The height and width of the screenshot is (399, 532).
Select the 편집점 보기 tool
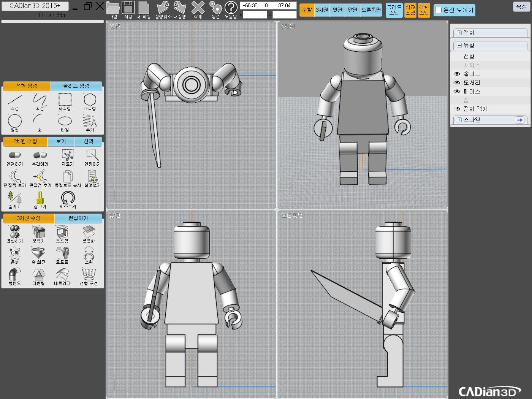pyautogui.click(x=15, y=178)
